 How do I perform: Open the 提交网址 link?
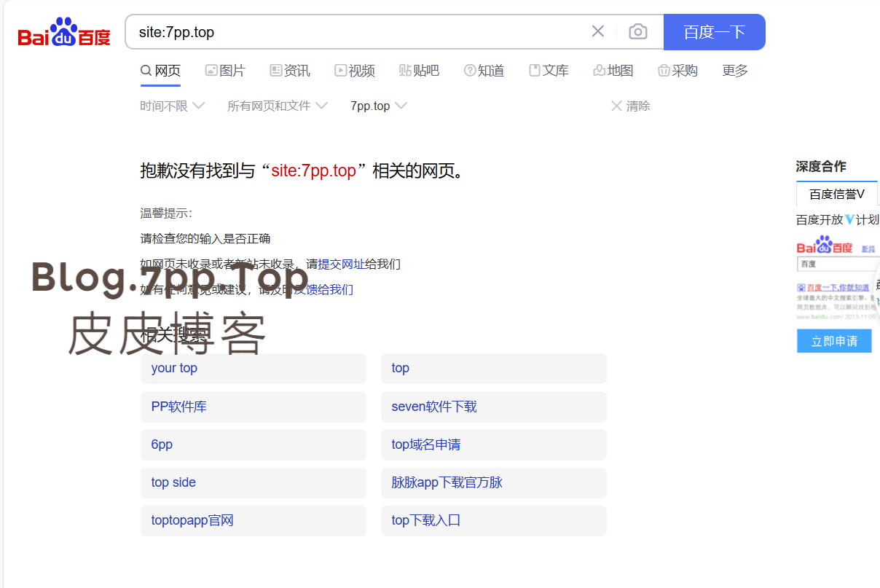342,264
